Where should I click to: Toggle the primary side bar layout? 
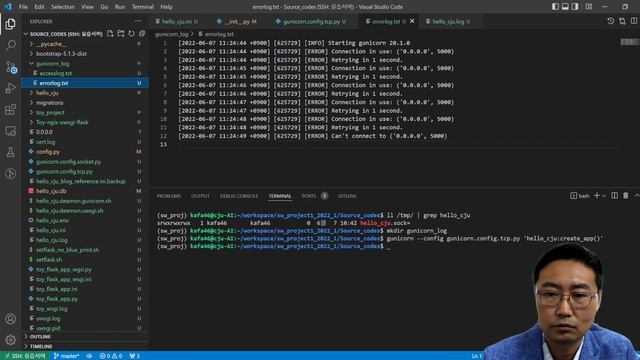[556, 7]
